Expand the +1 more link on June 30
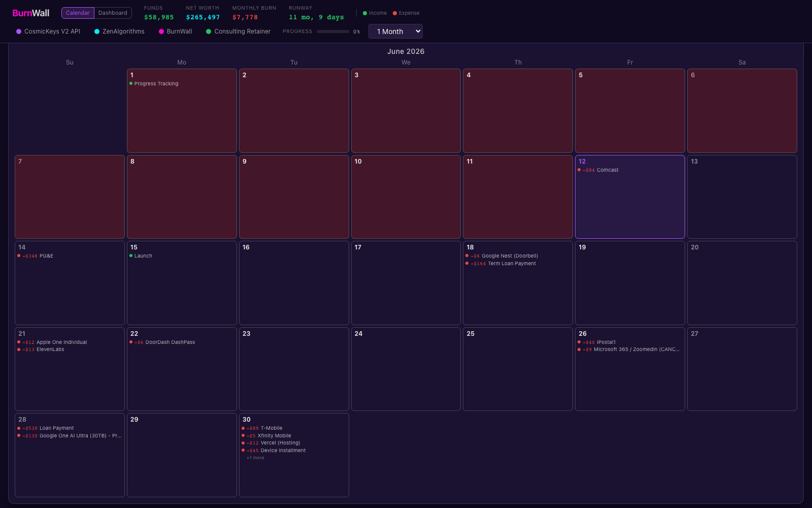The width and height of the screenshot is (812, 508). point(255,458)
